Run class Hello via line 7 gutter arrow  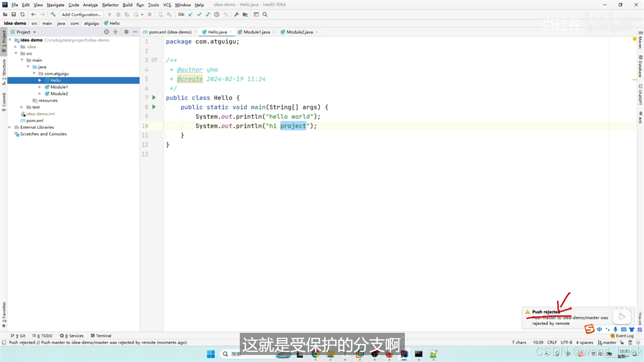pos(154,98)
